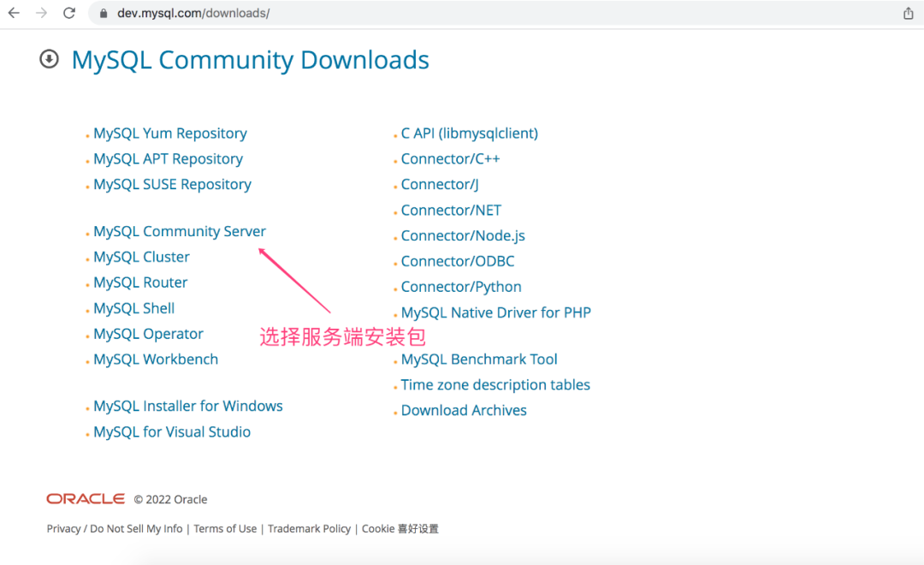
Task: Click the MySQL Community Downloads heading
Action: pyautogui.click(x=251, y=60)
